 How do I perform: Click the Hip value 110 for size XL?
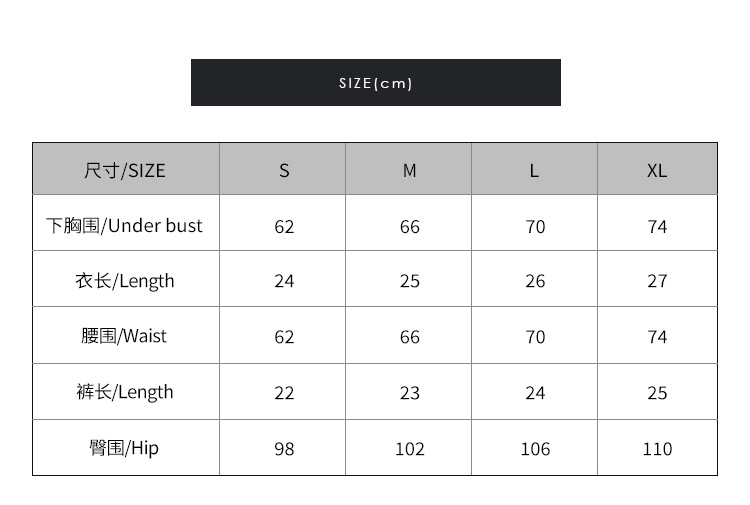(657, 449)
